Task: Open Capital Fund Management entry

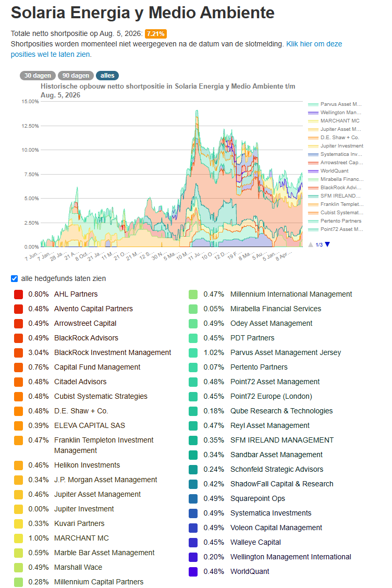Action: [97, 367]
